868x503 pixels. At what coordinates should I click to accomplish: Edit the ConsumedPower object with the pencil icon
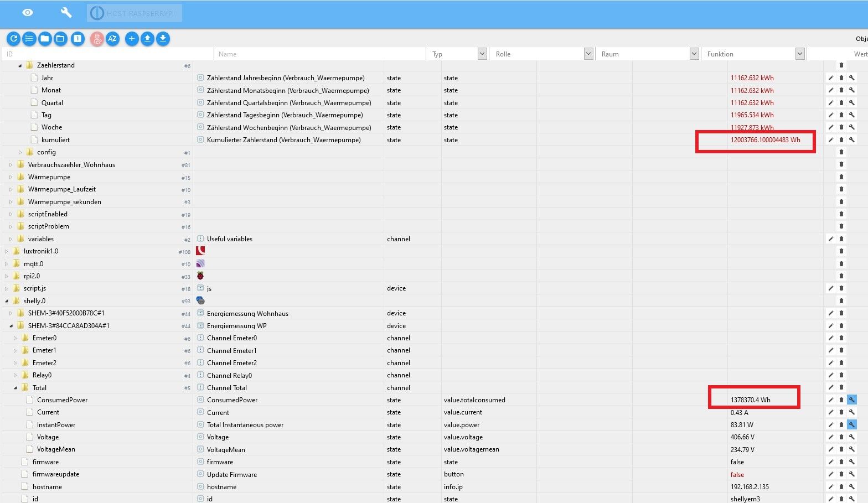[830, 400]
